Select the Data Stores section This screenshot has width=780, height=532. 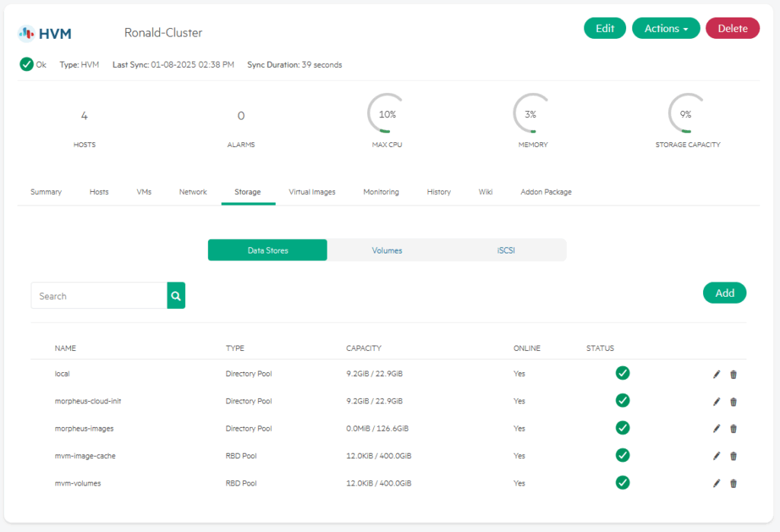pyautogui.click(x=267, y=250)
